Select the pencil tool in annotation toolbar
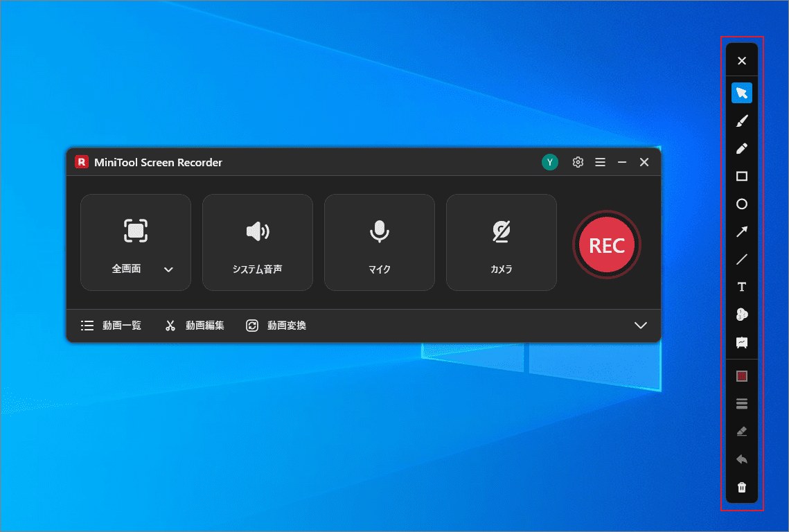 point(742,148)
